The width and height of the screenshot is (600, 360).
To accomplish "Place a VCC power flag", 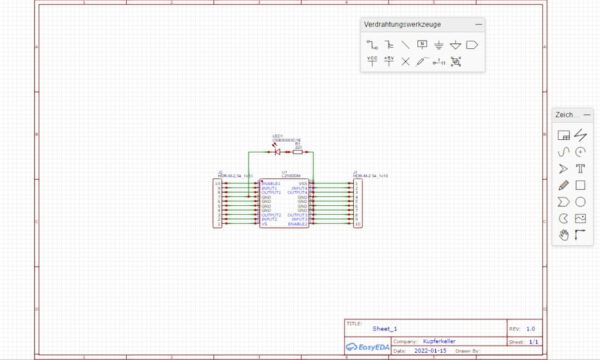I will pos(372,61).
